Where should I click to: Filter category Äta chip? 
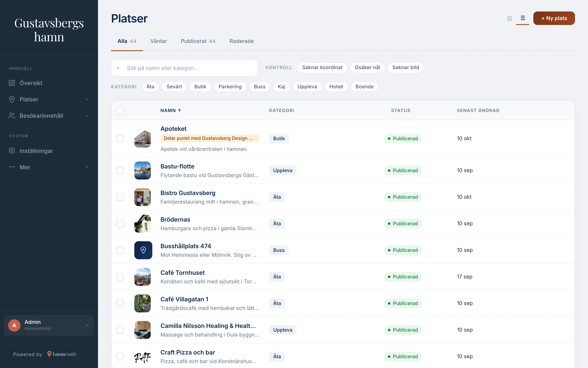click(150, 87)
